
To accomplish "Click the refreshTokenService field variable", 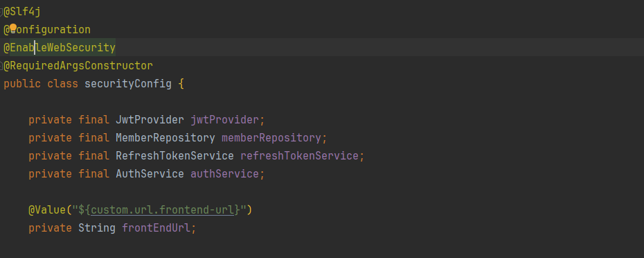I will [x=299, y=156].
